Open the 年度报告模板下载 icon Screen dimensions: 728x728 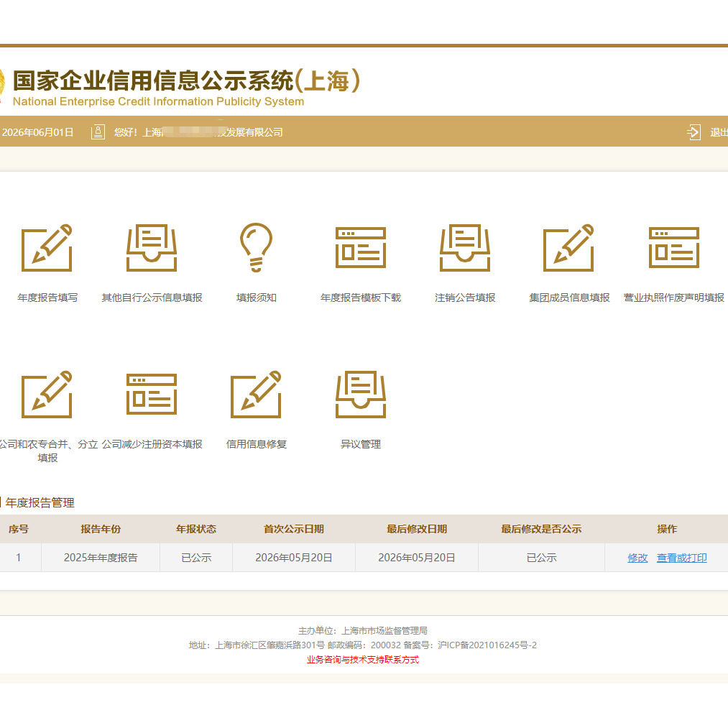361,247
